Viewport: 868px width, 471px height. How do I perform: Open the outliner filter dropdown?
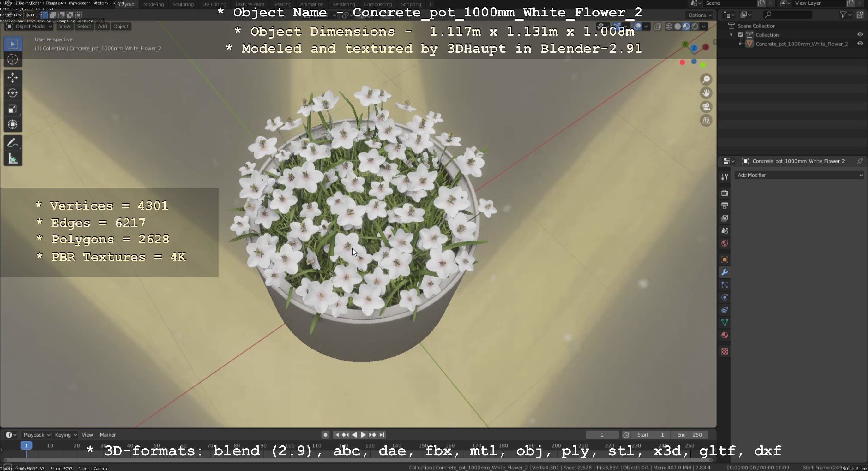click(x=846, y=15)
